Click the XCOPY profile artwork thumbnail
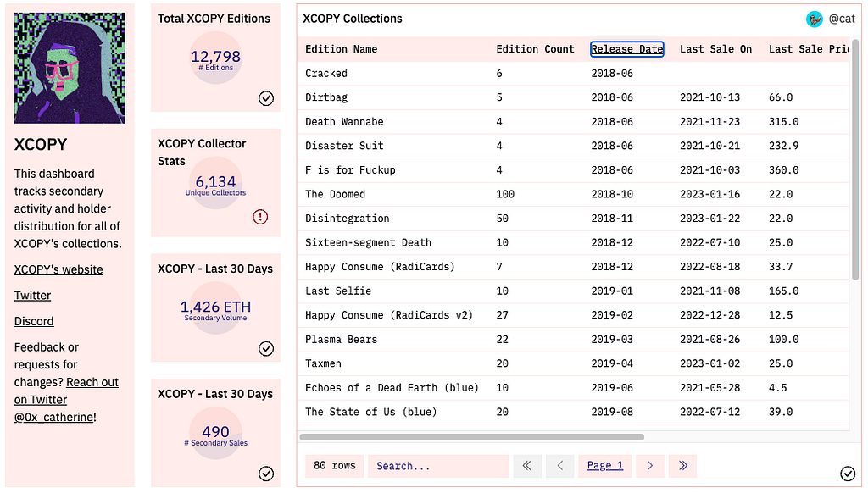The image size is (868, 493). pyautogui.click(x=70, y=69)
